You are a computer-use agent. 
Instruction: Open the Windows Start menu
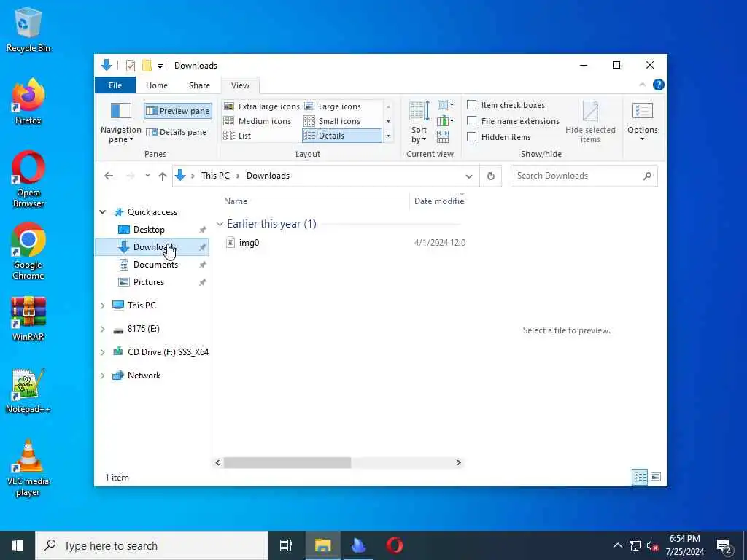coord(18,545)
